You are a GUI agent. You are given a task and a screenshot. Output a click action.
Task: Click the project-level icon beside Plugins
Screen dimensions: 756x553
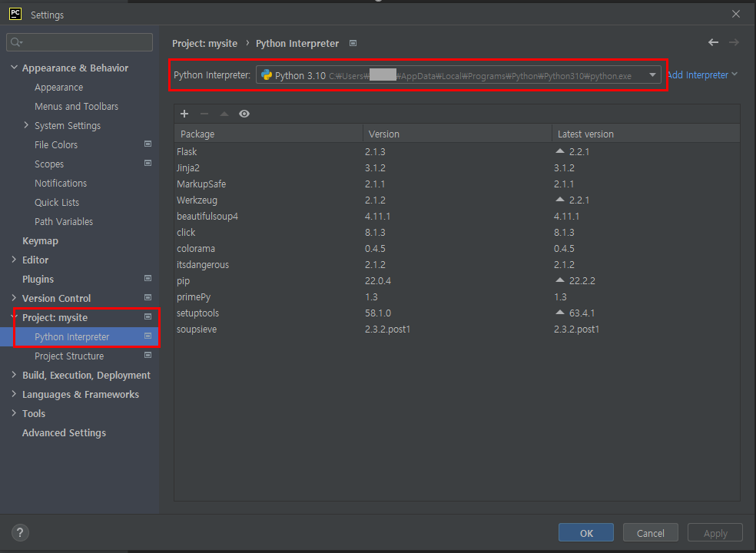tap(148, 278)
